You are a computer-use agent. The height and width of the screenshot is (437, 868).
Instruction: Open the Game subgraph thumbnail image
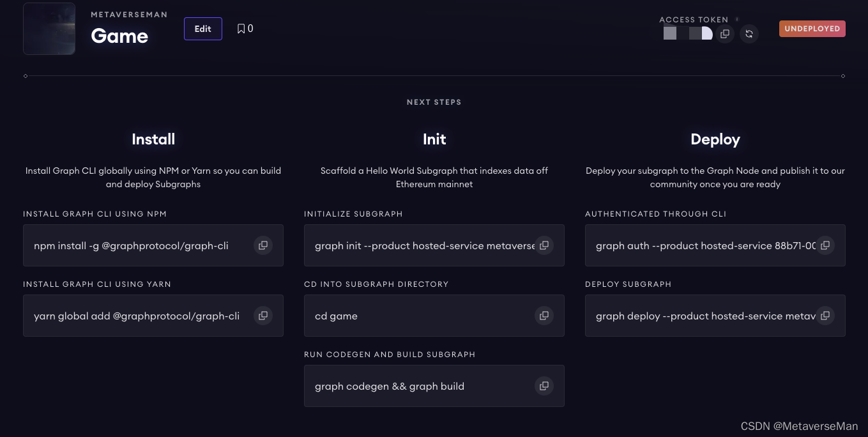coord(49,29)
